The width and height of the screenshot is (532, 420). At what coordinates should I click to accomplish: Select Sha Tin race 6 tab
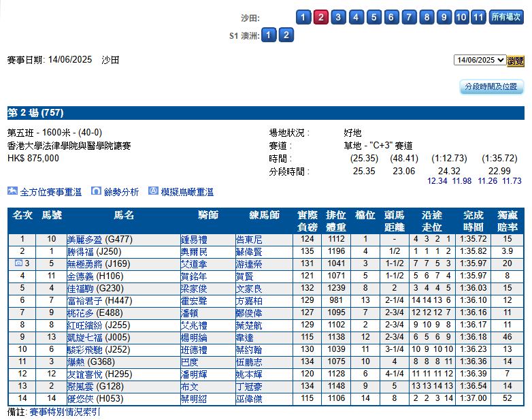tap(391, 17)
